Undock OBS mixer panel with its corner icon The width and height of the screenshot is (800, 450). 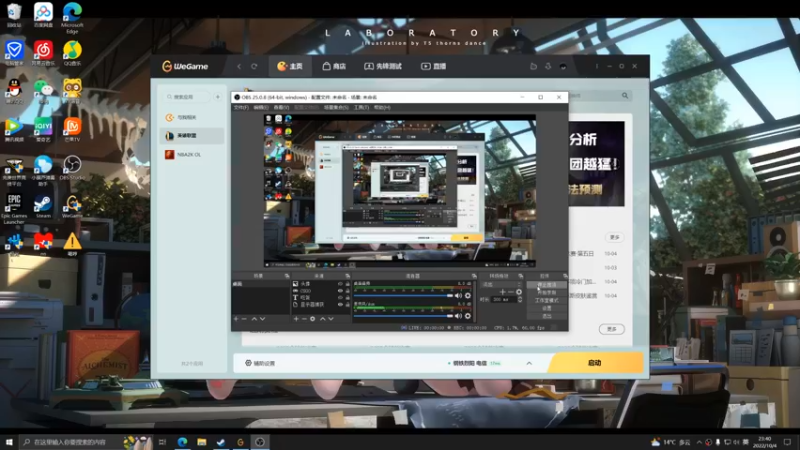coord(473,276)
